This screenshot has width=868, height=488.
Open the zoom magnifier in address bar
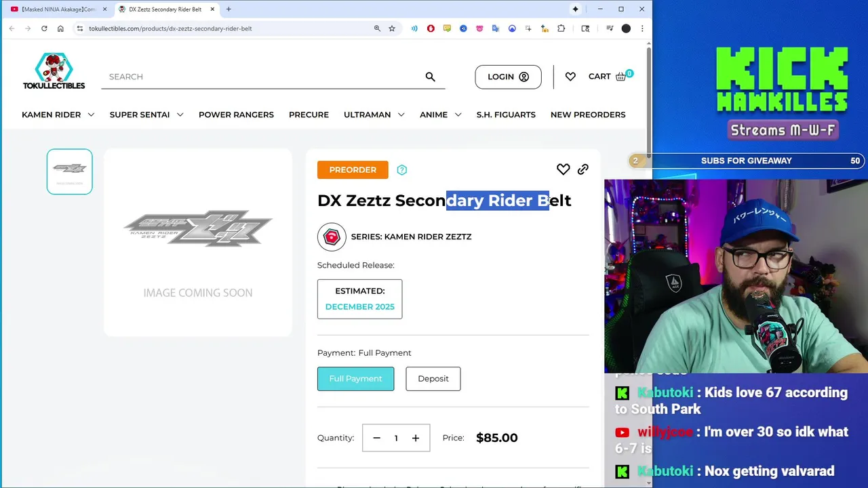point(377,28)
